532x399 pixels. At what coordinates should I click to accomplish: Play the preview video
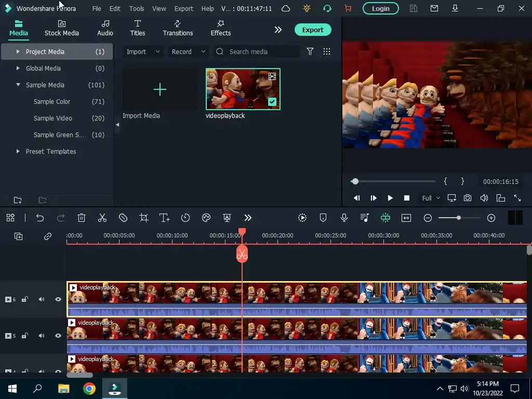(390, 198)
